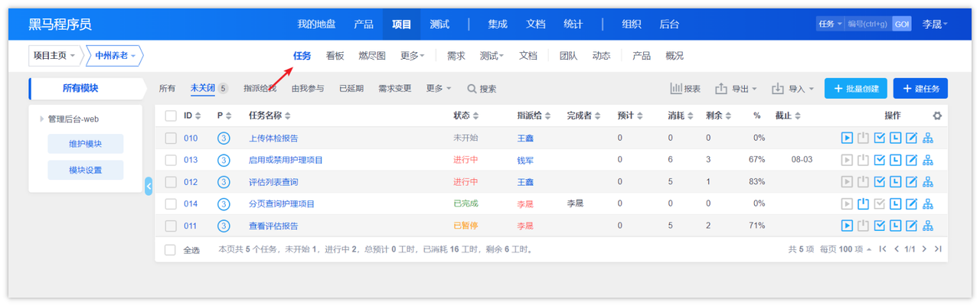The width and height of the screenshot is (980, 306).
Task: Open the 李晟 user menu
Action: click(935, 24)
